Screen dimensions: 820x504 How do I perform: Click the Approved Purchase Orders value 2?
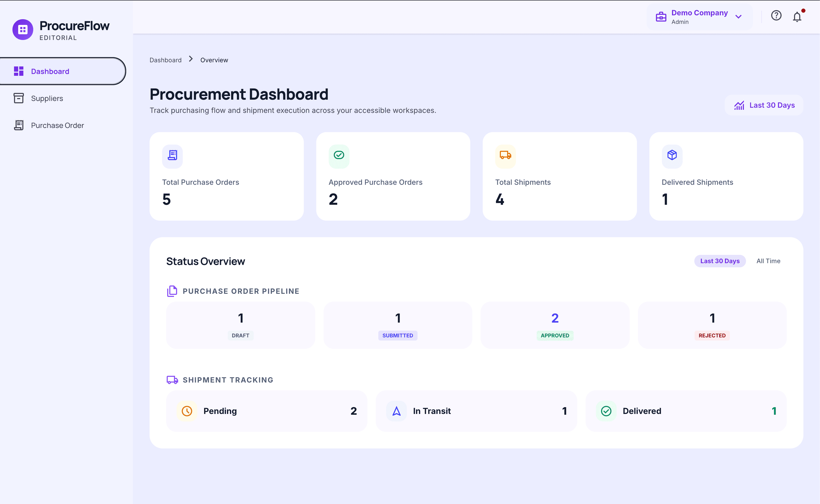(333, 199)
